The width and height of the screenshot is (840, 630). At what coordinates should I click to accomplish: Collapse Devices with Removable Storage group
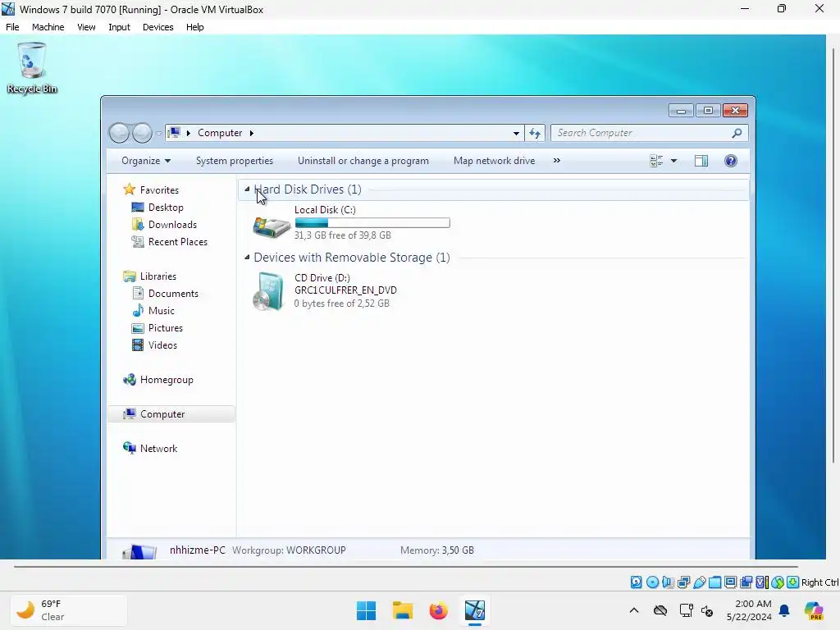point(247,257)
